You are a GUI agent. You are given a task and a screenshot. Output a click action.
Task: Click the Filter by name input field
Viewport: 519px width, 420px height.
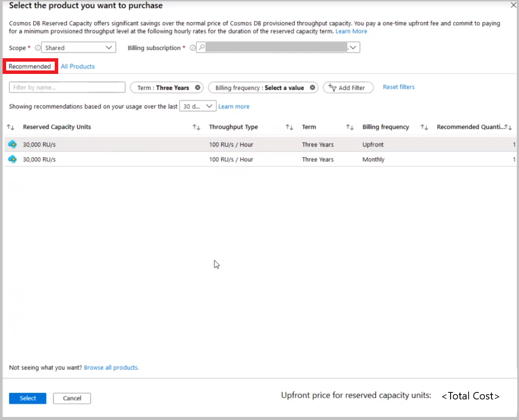(67, 87)
